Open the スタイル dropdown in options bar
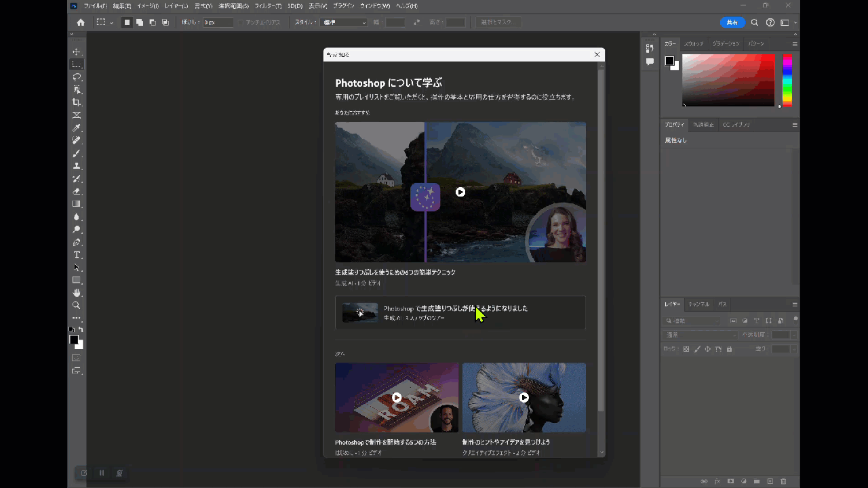Image resolution: width=868 pixels, height=488 pixels. [x=344, y=22]
